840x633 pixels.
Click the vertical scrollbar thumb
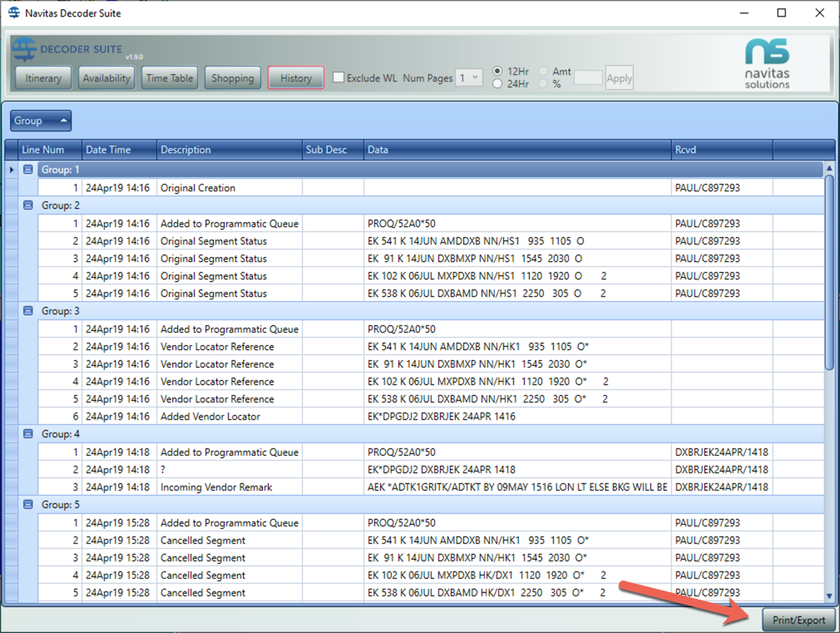pyautogui.click(x=829, y=272)
